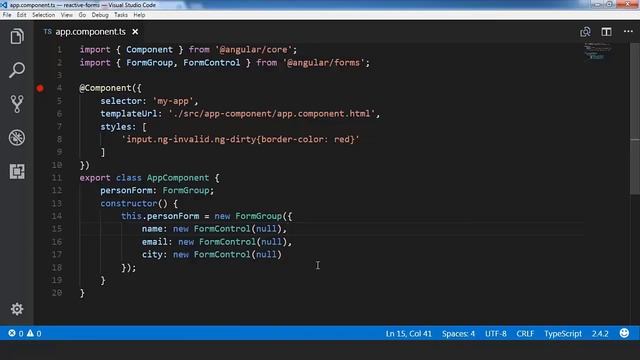Click 'city' key on line 17
This screenshot has height=360, width=640.
pos(152,254)
